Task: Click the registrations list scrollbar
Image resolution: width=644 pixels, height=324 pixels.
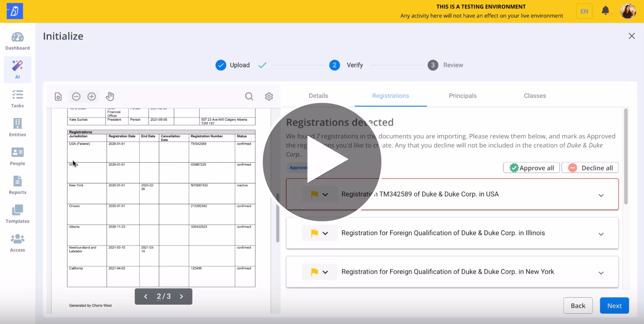Action: (626, 156)
